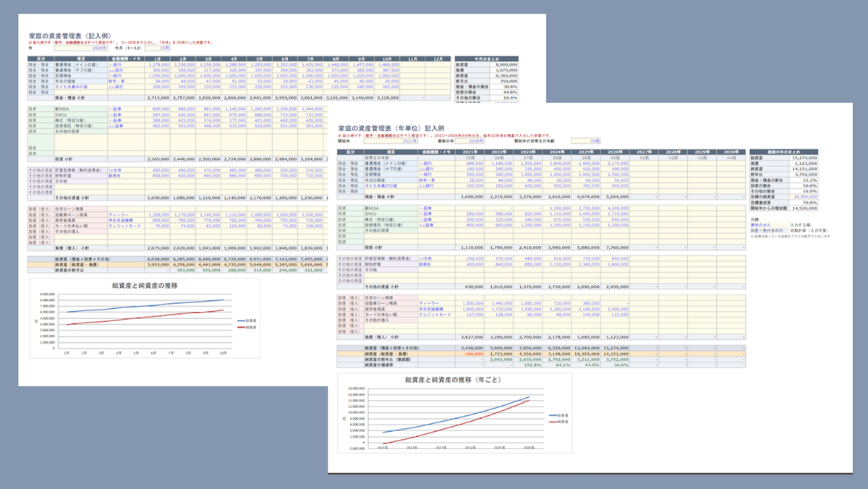The image size is (868, 489).
Task: Select the 12月 column header
Action: pyautogui.click(x=436, y=58)
